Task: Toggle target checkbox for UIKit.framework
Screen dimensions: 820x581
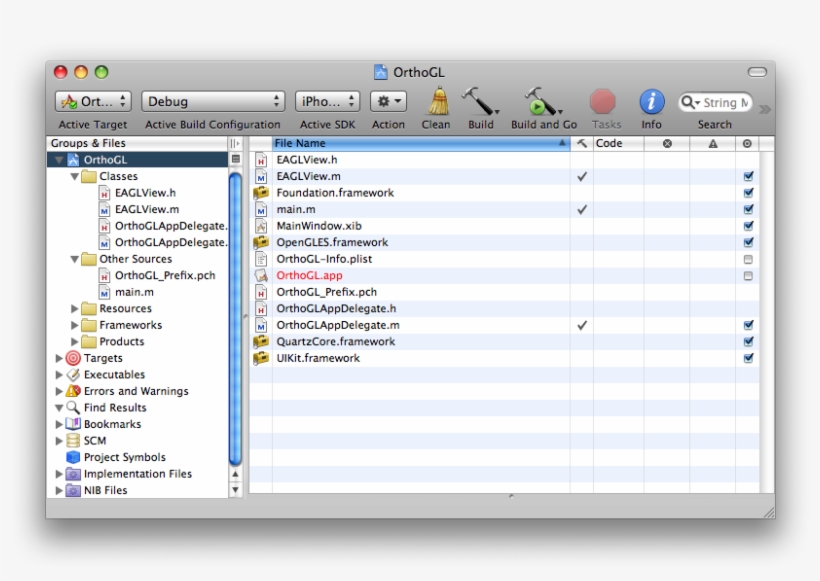Action: click(x=748, y=358)
